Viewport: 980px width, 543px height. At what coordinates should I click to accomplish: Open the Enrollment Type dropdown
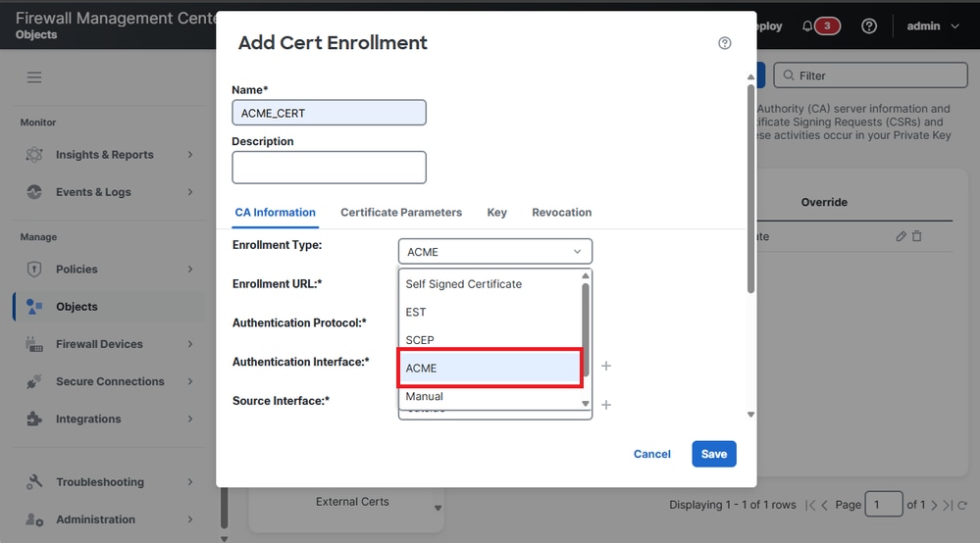coord(494,252)
